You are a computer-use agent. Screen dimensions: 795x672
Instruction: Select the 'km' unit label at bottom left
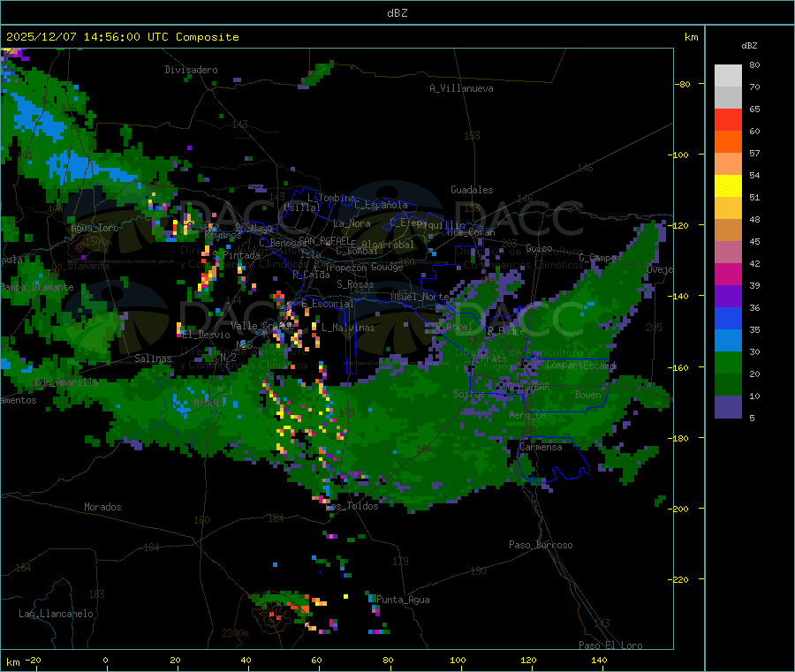click(x=13, y=662)
